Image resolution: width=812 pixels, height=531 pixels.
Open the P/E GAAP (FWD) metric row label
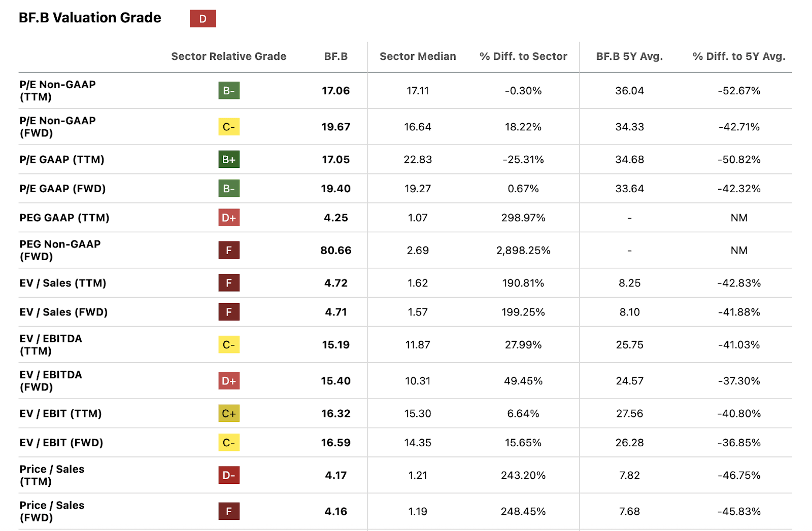tap(62, 189)
